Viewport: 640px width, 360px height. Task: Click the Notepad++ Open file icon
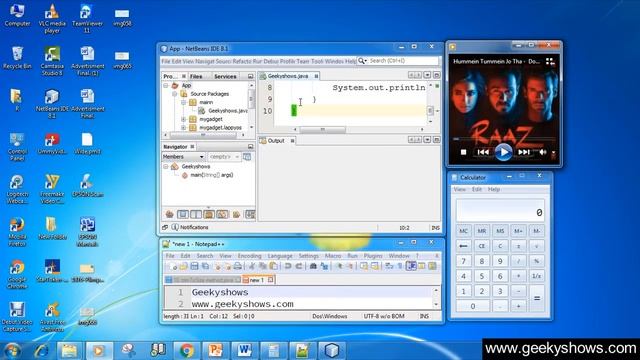(183, 267)
